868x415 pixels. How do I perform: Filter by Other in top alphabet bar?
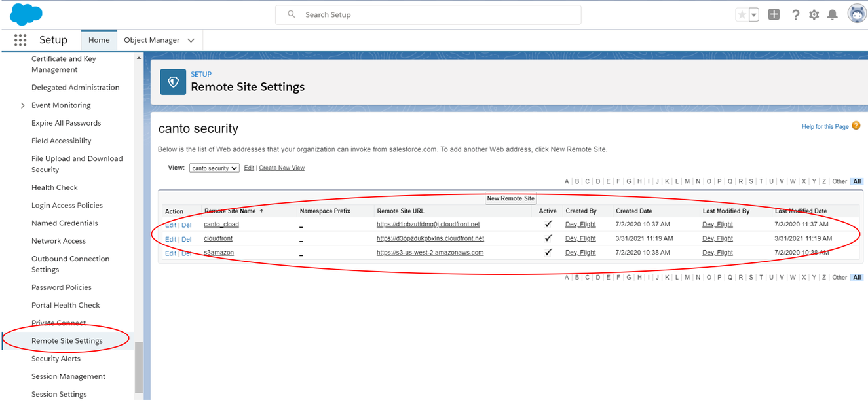(839, 181)
